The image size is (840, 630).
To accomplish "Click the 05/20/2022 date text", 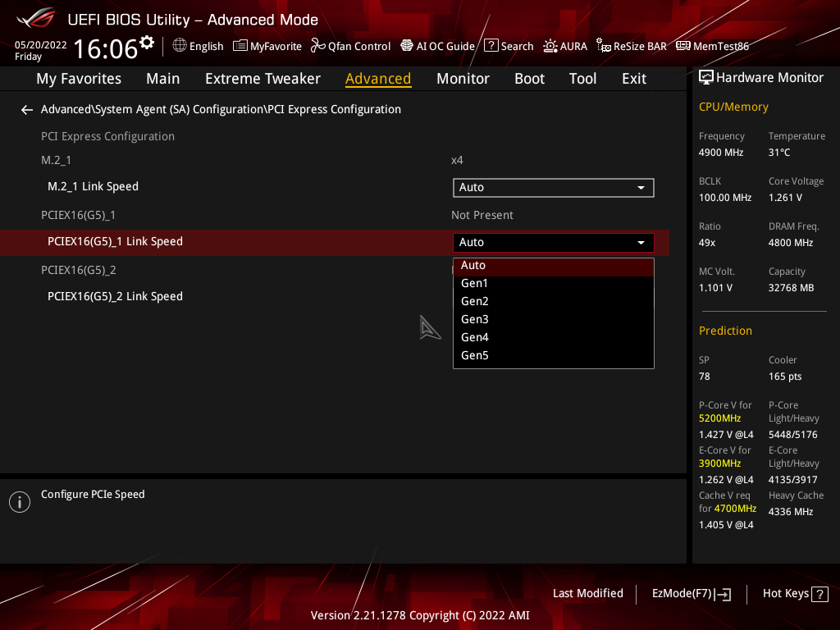I will click(x=41, y=45).
